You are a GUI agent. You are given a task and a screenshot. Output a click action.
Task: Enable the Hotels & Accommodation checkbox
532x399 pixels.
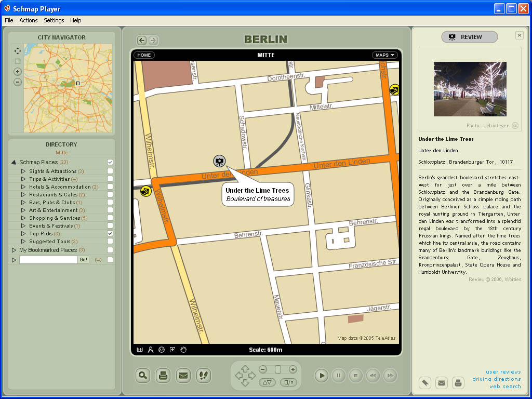coord(110,187)
